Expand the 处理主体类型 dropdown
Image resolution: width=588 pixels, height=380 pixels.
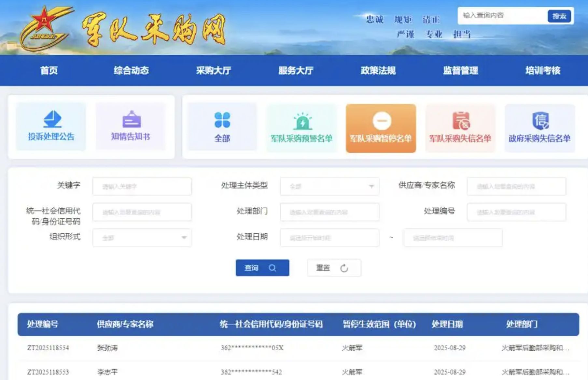point(329,186)
